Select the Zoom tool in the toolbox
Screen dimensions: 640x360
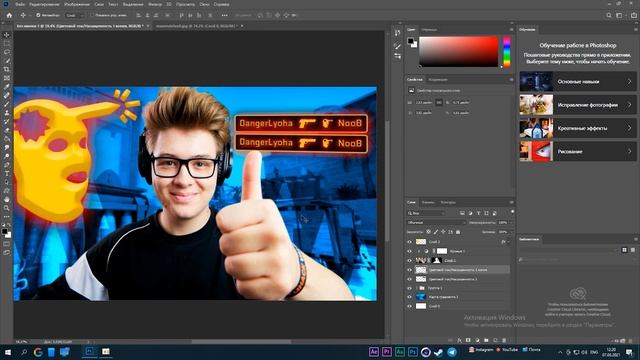pos(7,208)
